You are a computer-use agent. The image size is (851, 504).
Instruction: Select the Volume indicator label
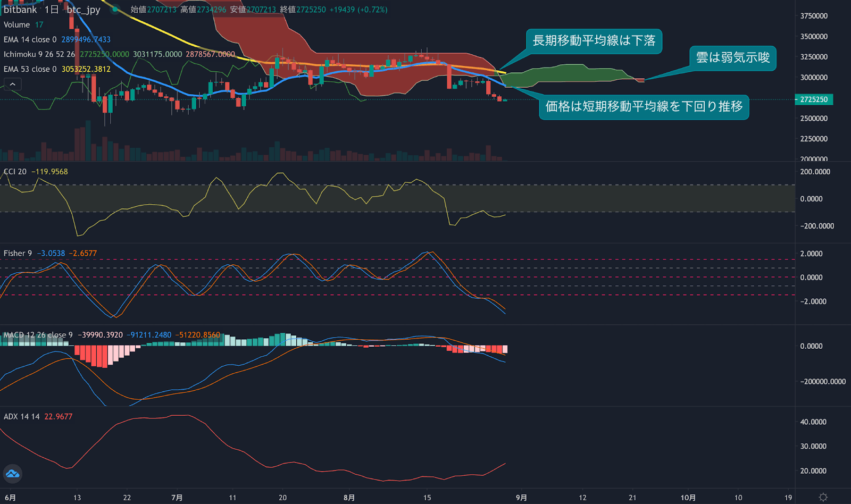tap(17, 24)
